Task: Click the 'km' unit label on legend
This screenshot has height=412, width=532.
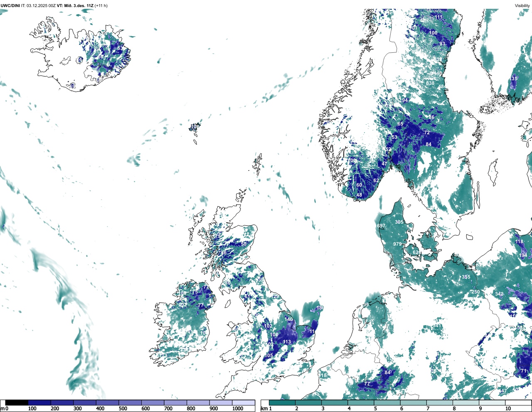Action: (x=264, y=409)
